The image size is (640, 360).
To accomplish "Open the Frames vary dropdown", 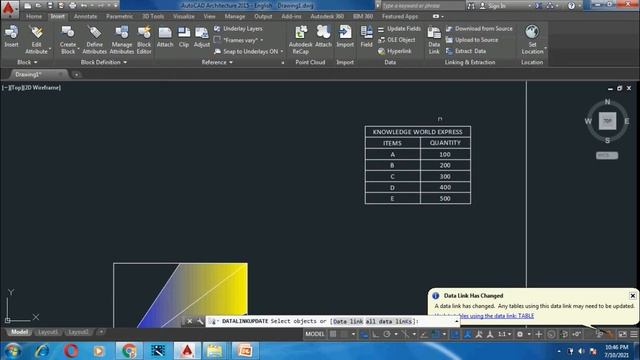I will tap(262, 40).
